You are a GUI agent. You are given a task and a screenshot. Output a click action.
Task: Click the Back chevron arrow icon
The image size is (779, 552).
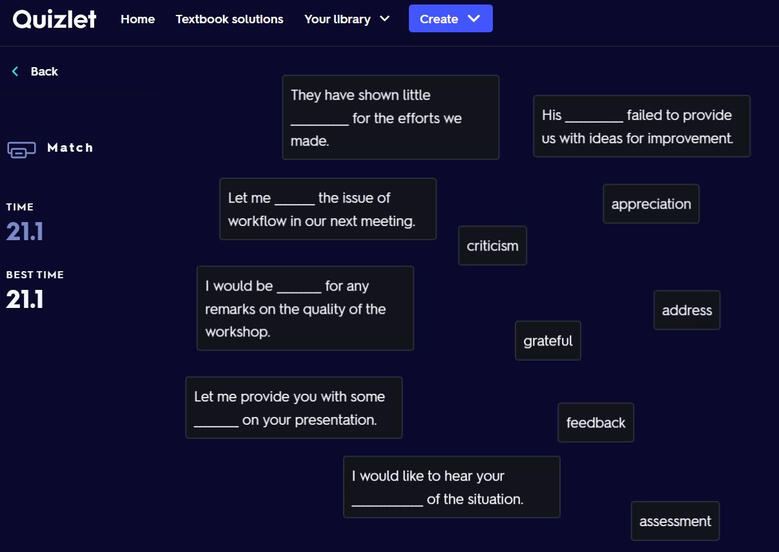tap(15, 72)
